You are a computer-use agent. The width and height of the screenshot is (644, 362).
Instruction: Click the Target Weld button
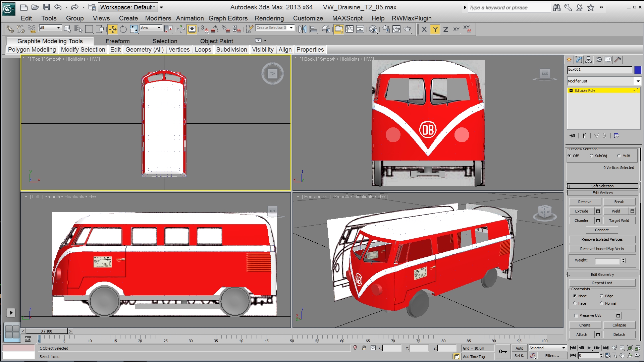click(x=619, y=221)
